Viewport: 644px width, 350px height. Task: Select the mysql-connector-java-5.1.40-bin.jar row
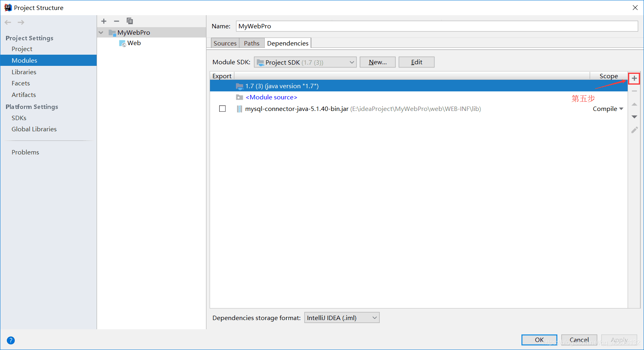pos(418,109)
